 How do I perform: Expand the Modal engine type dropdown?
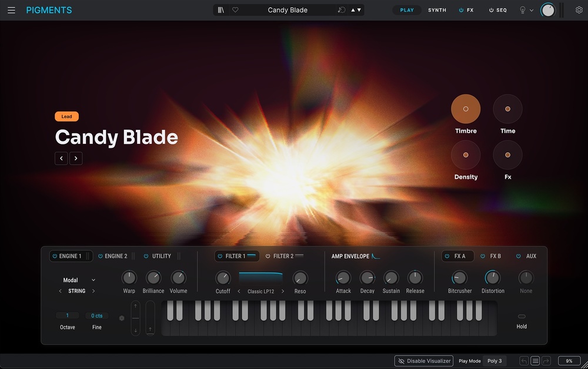coord(93,280)
